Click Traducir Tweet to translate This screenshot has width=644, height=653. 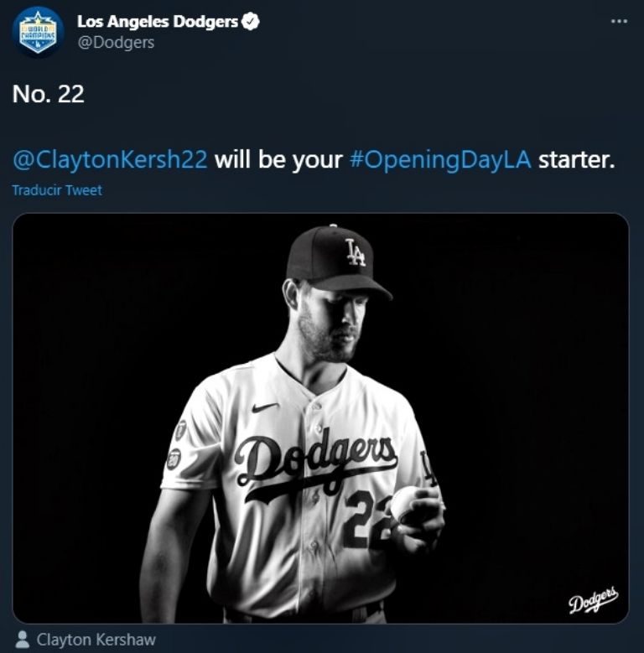57,190
